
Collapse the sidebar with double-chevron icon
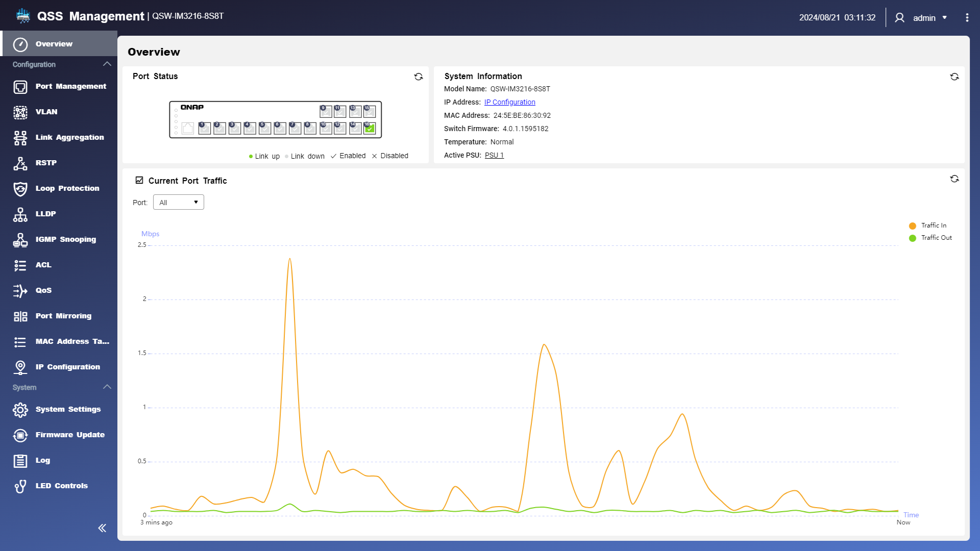coord(102,528)
